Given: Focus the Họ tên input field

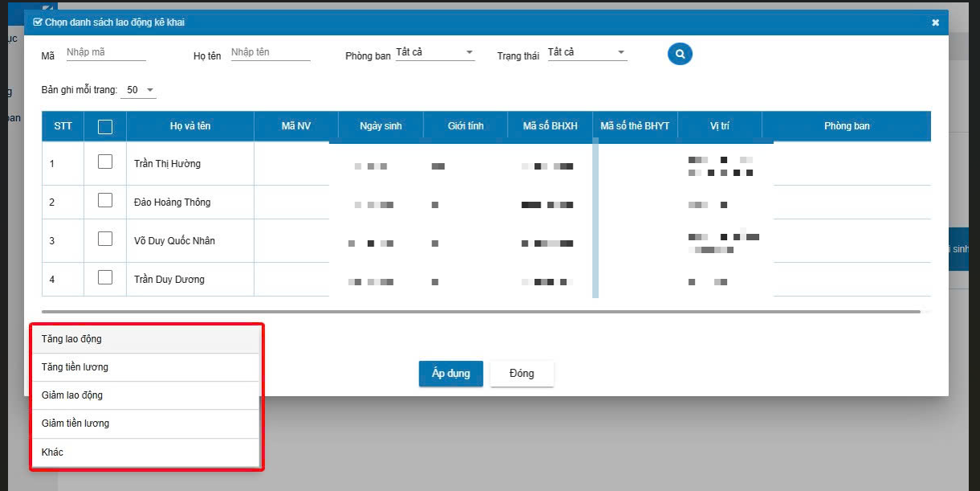Looking at the screenshot, I should 270,53.
